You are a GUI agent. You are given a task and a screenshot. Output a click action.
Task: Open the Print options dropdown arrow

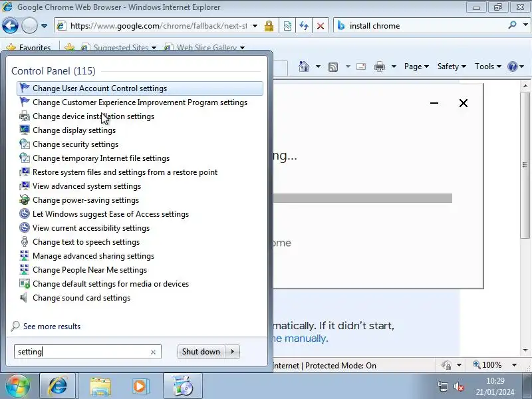click(x=394, y=66)
